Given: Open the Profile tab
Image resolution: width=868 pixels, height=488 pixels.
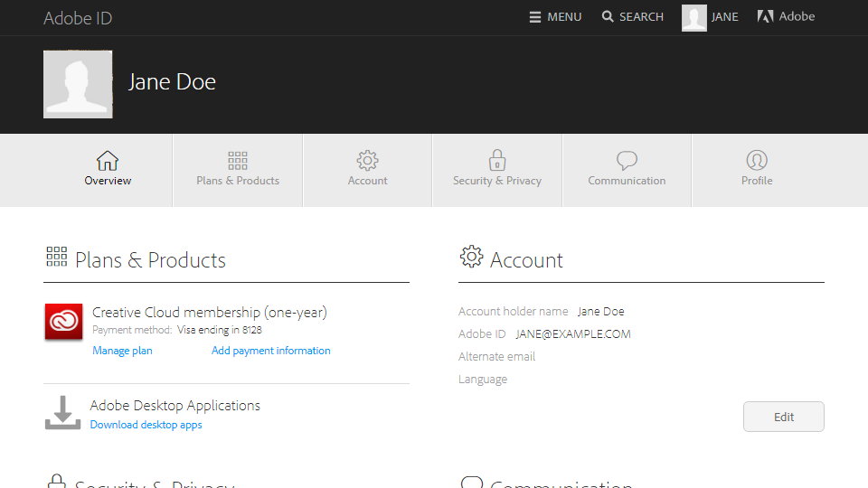Looking at the screenshot, I should tap(757, 170).
